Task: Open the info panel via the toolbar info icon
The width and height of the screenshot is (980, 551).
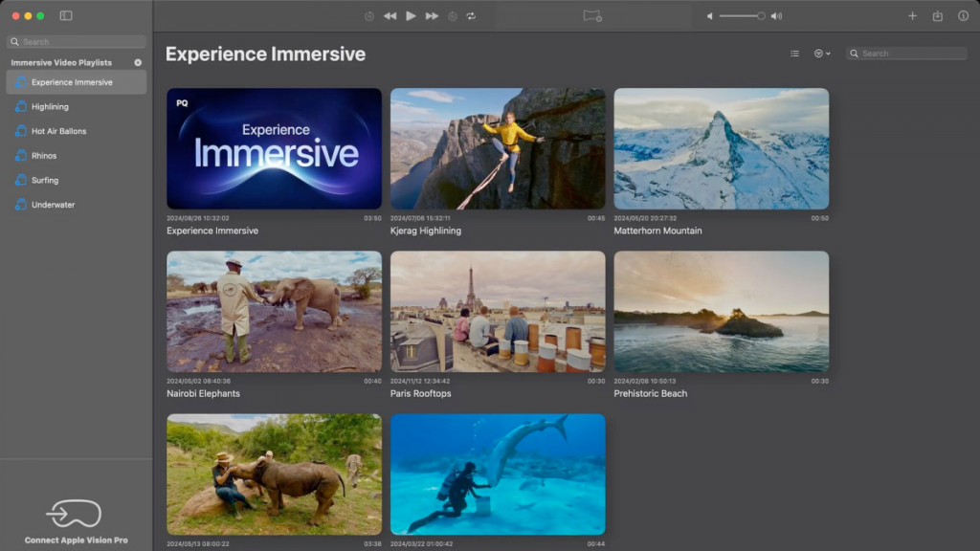Action: coord(963,15)
